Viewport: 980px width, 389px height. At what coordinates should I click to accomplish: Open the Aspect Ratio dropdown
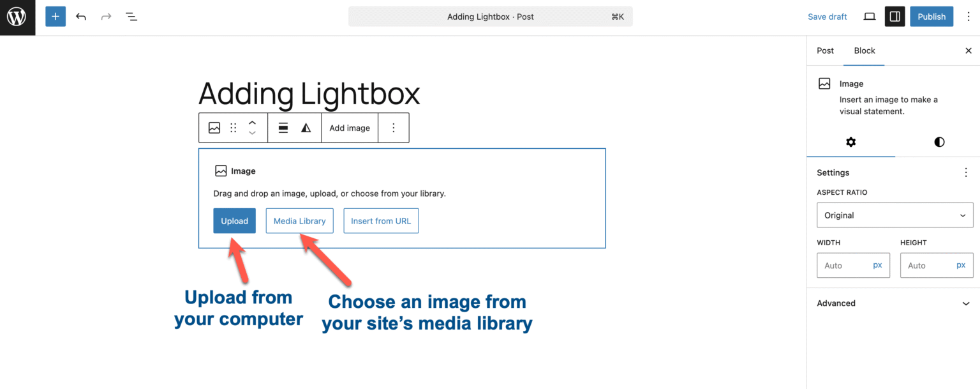895,215
